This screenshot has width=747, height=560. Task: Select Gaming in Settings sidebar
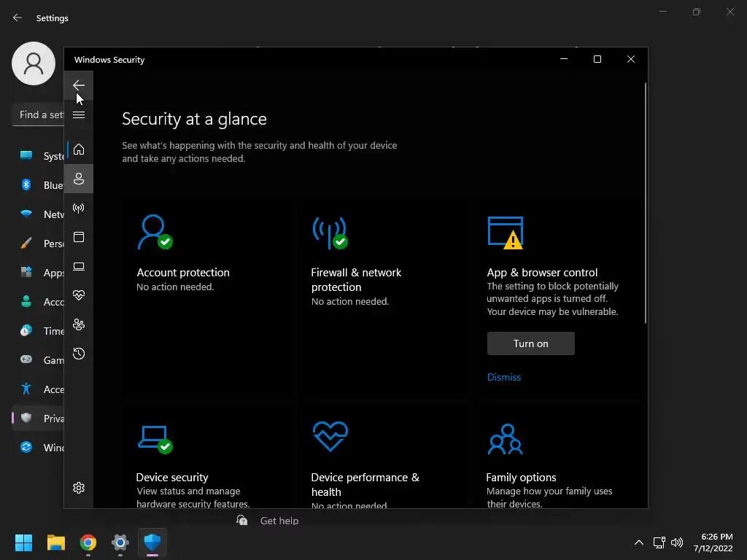(x=38, y=360)
